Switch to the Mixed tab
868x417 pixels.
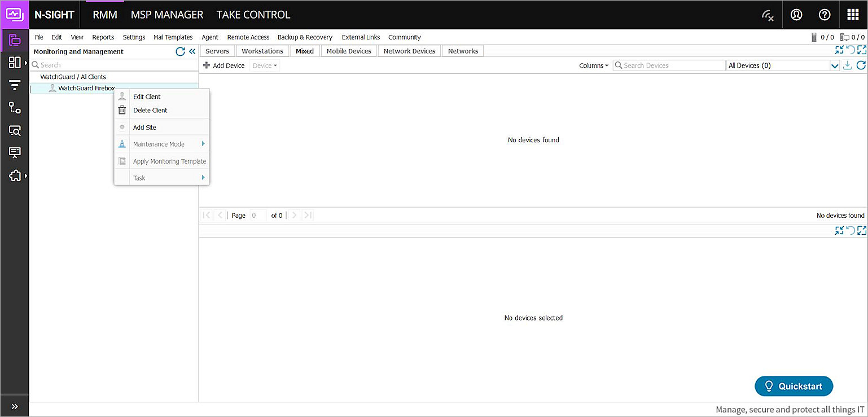click(x=305, y=51)
